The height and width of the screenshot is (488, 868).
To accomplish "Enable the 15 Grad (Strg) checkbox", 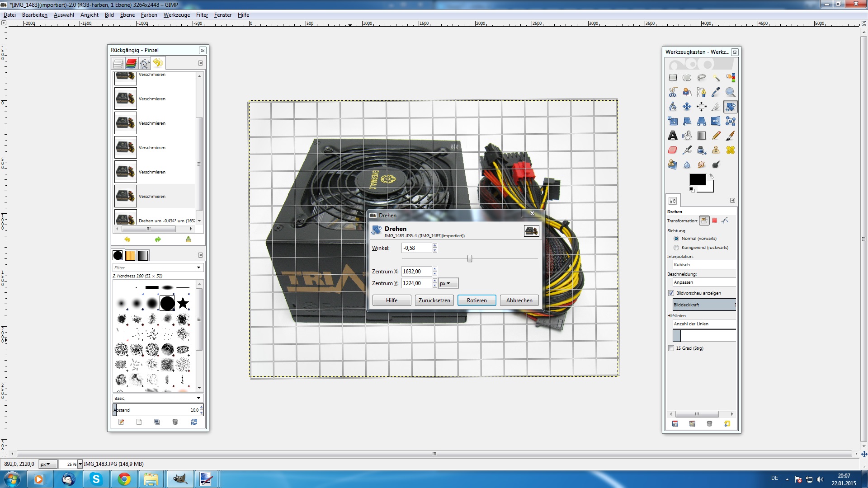I will pos(671,348).
